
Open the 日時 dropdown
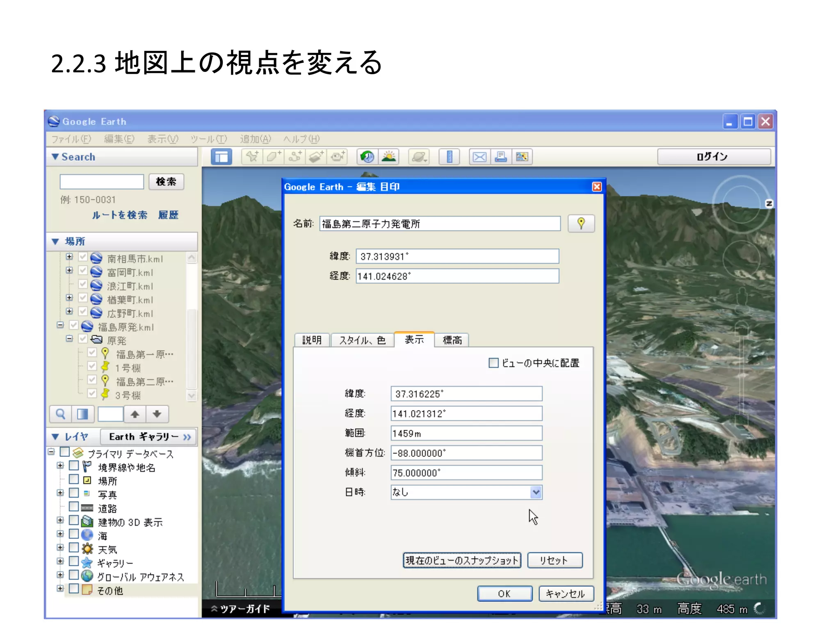point(466,492)
